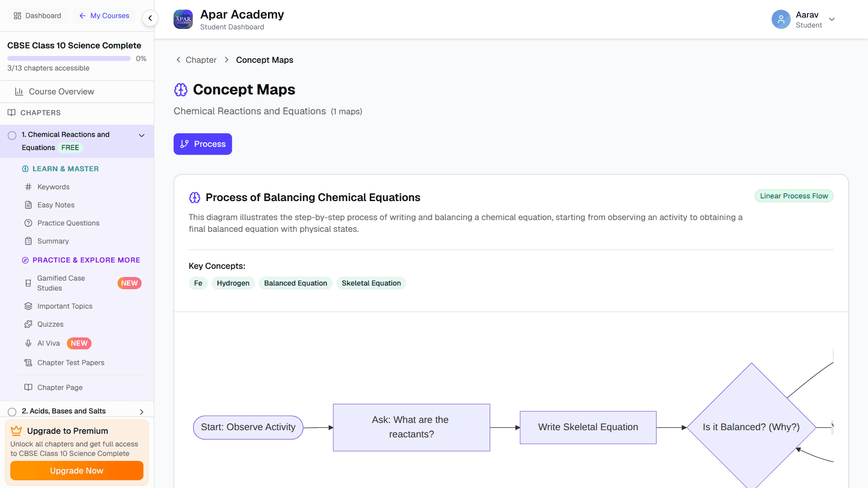Click the course progress bar
The image size is (868, 488).
[x=69, y=59]
